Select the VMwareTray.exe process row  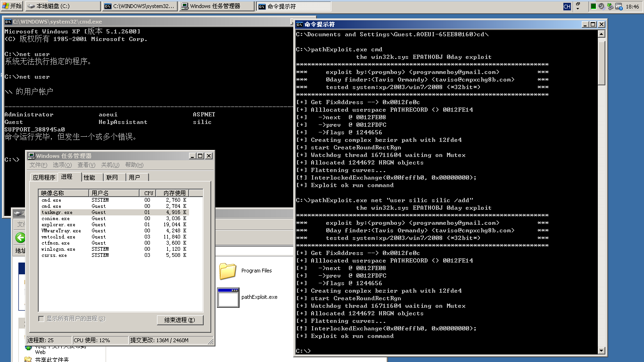[x=114, y=230]
